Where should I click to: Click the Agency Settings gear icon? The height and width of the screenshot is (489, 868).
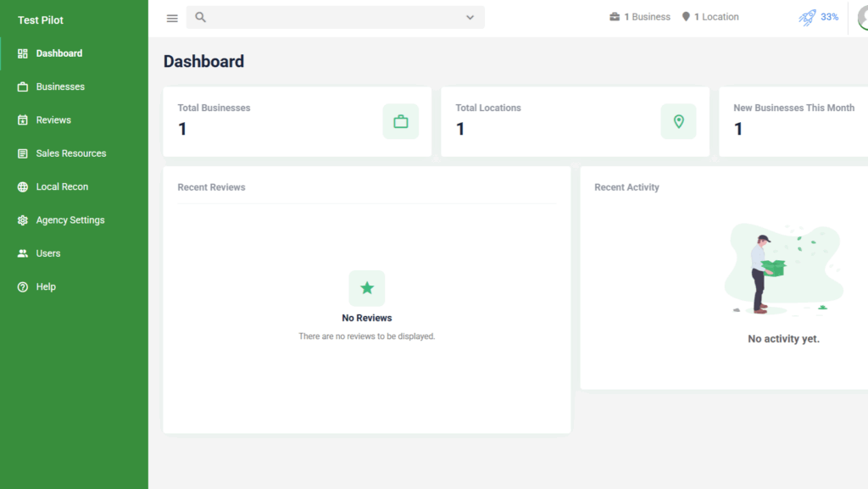pos(23,220)
